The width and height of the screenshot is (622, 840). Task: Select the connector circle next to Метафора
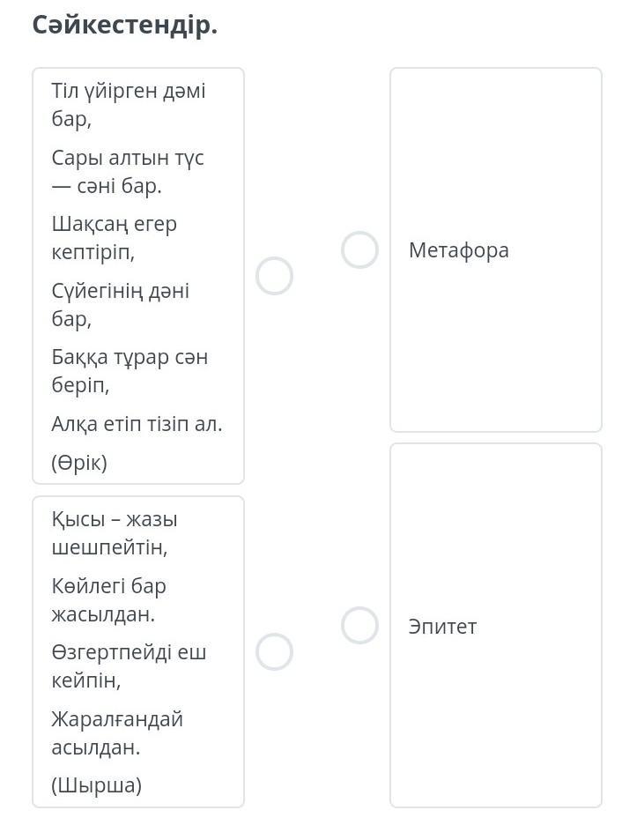click(359, 250)
